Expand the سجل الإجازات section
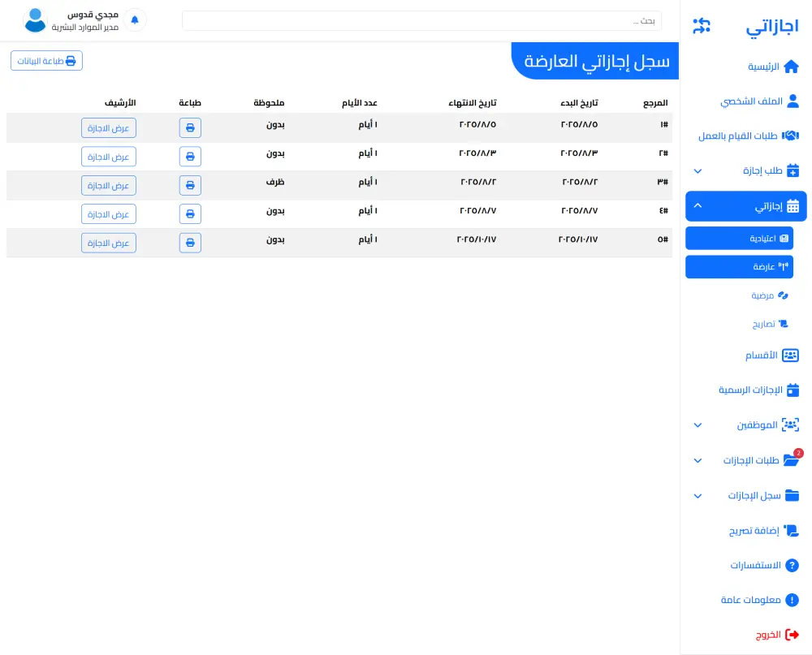 tap(698, 496)
